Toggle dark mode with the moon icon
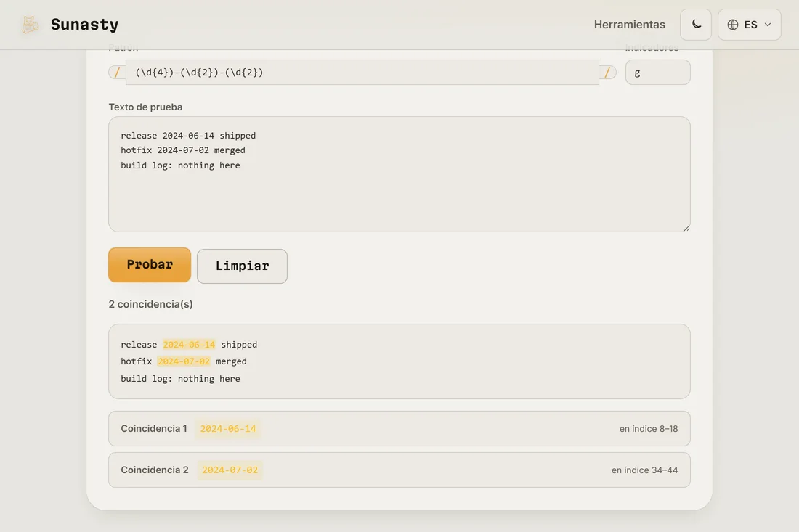 pos(696,25)
